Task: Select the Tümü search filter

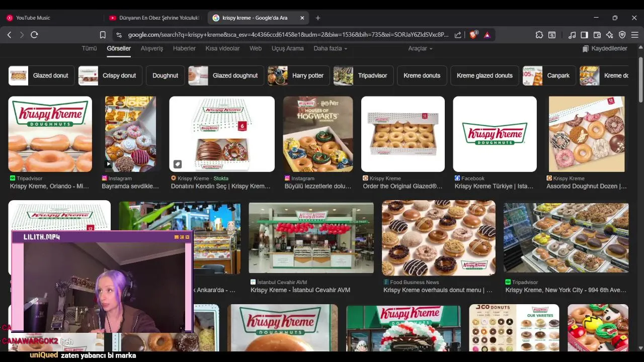Action: (89, 48)
